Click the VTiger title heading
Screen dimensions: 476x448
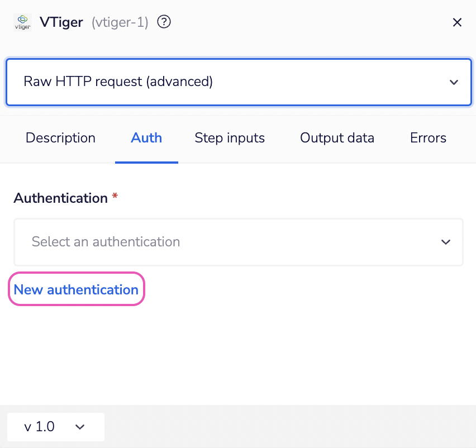61,22
